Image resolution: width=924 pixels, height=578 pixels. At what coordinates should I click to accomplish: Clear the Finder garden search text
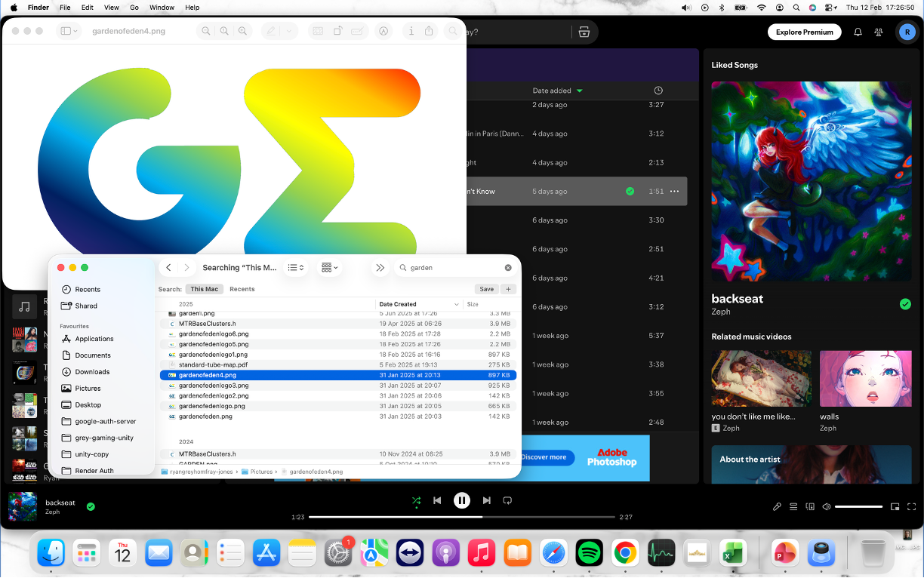pos(508,267)
